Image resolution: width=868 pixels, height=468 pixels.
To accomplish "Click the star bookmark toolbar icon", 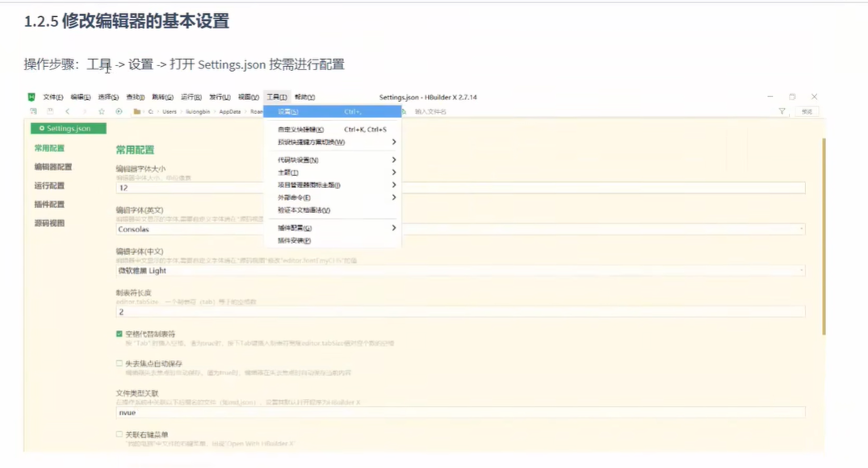I will (101, 111).
